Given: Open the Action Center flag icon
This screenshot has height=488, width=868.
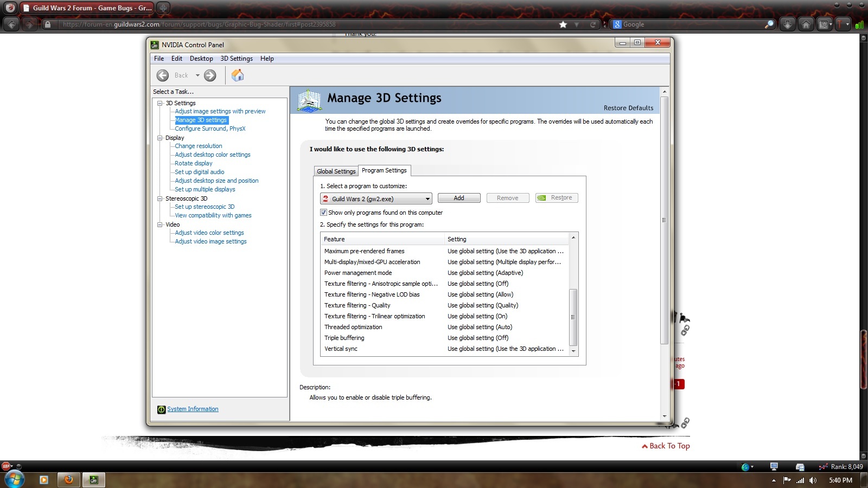Looking at the screenshot, I should tap(787, 480).
